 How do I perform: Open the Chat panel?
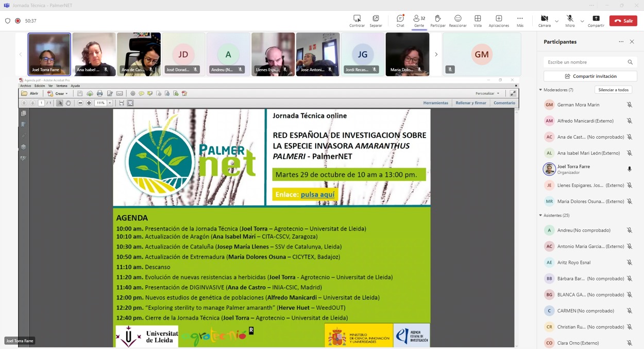(x=400, y=21)
